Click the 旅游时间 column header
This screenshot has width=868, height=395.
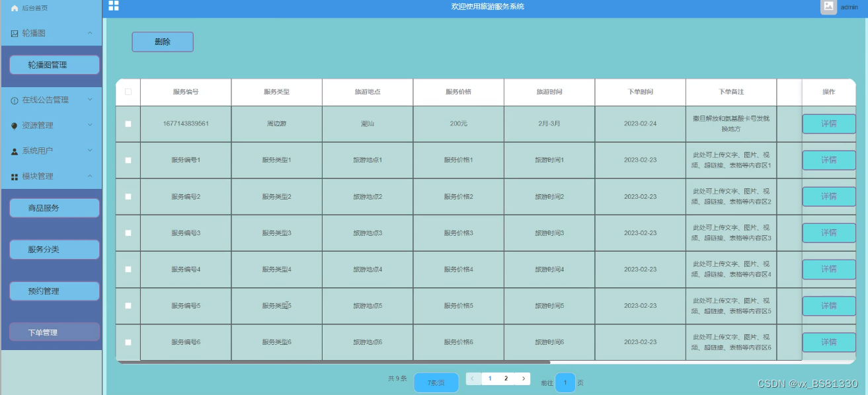[x=549, y=92]
